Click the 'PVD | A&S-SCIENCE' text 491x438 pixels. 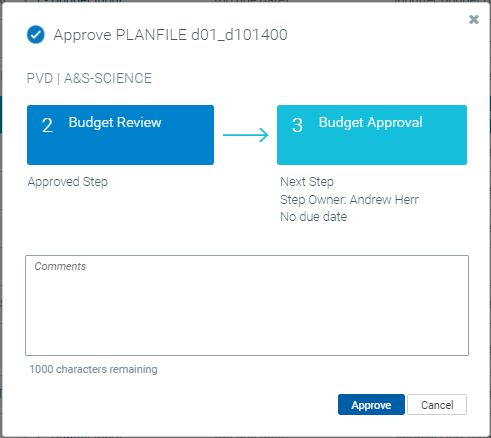click(x=89, y=78)
